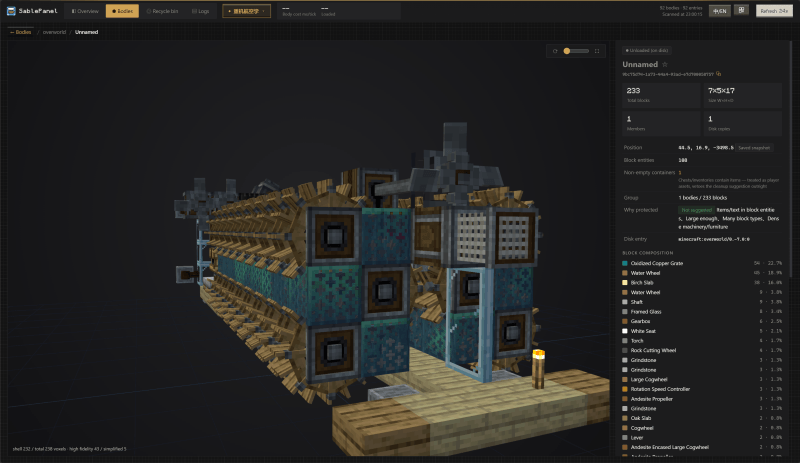Click the Unloaded (on disk) status badge
Screen dimensions: 800x463
point(646,51)
